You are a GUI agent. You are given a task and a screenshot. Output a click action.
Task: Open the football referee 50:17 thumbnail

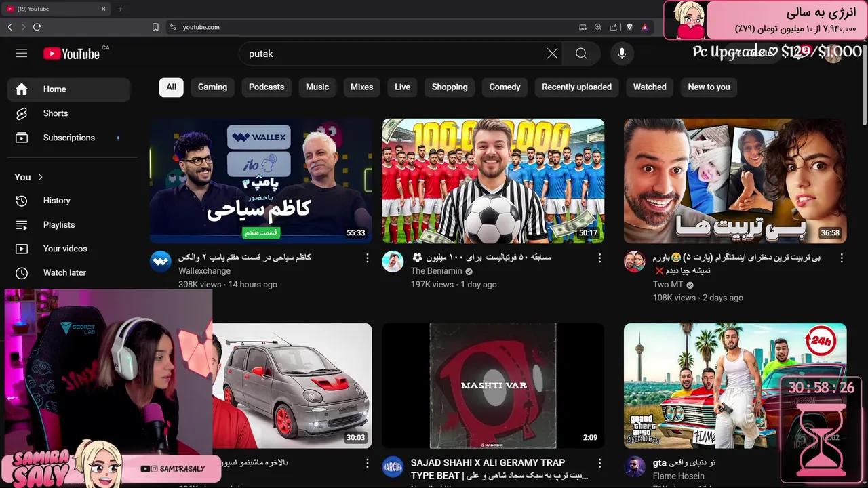click(493, 181)
